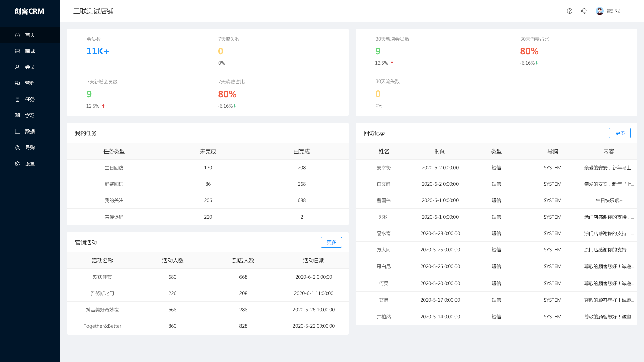Click the settings (设置) gear icon

coord(17,164)
